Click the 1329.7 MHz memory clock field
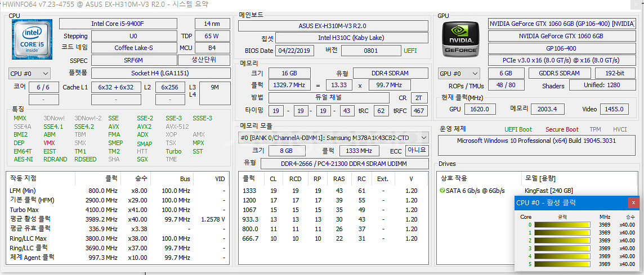 point(289,85)
